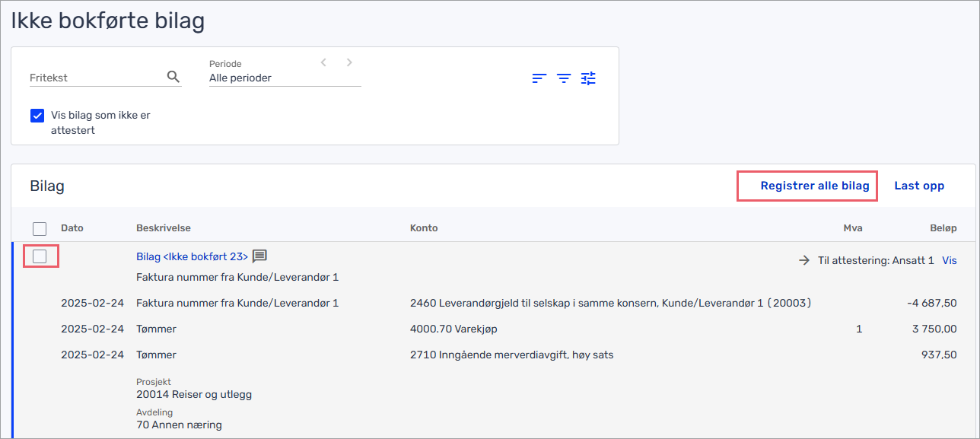Open the comment icon next to Bilag 23
980x439 pixels.
(x=259, y=256)
